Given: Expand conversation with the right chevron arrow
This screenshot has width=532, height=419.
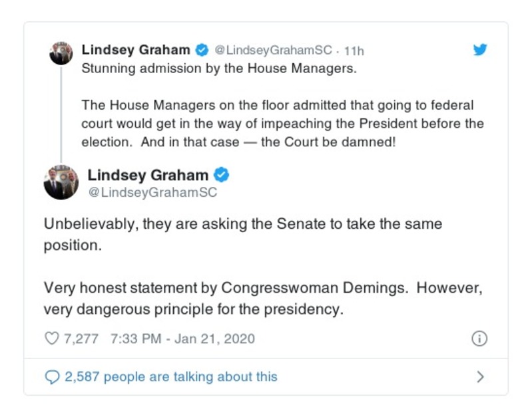Looking at the screenshot, I should (480, 377).
